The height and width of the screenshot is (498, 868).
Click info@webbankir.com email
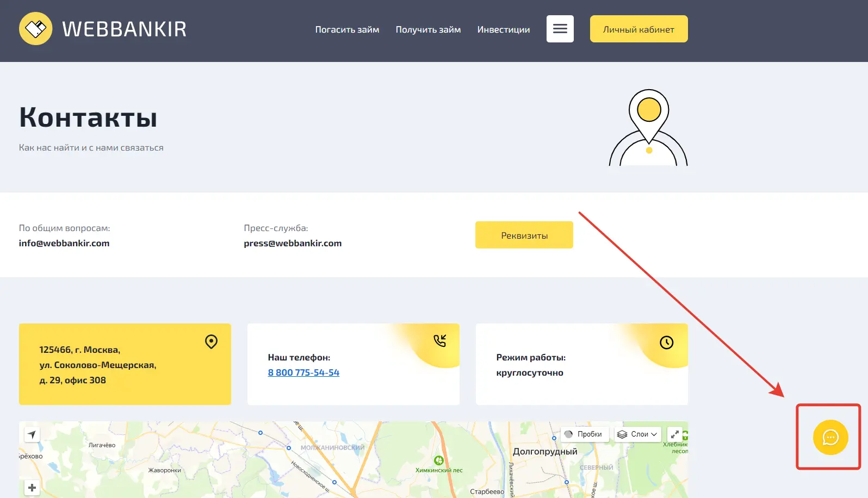[x=64, y=243]
